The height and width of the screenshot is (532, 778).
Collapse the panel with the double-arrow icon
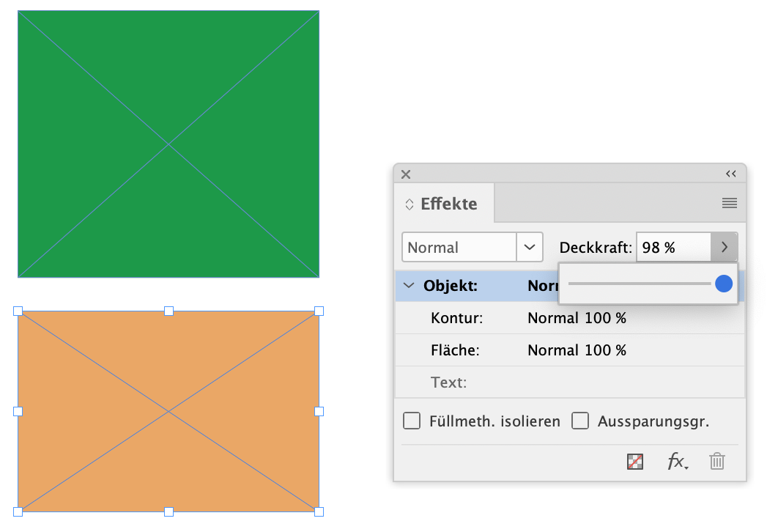(x=730, y=174)
